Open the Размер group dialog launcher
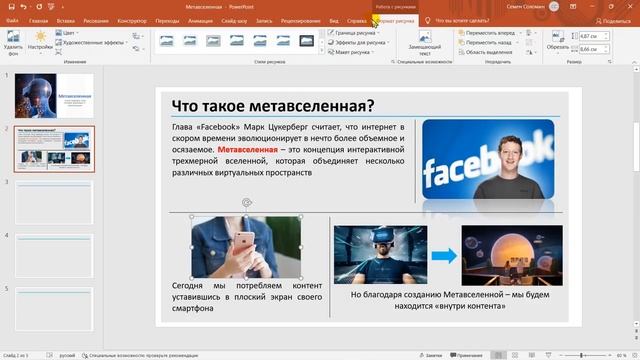The height and width of the screenshot is (360, 640). coord(609,62)
